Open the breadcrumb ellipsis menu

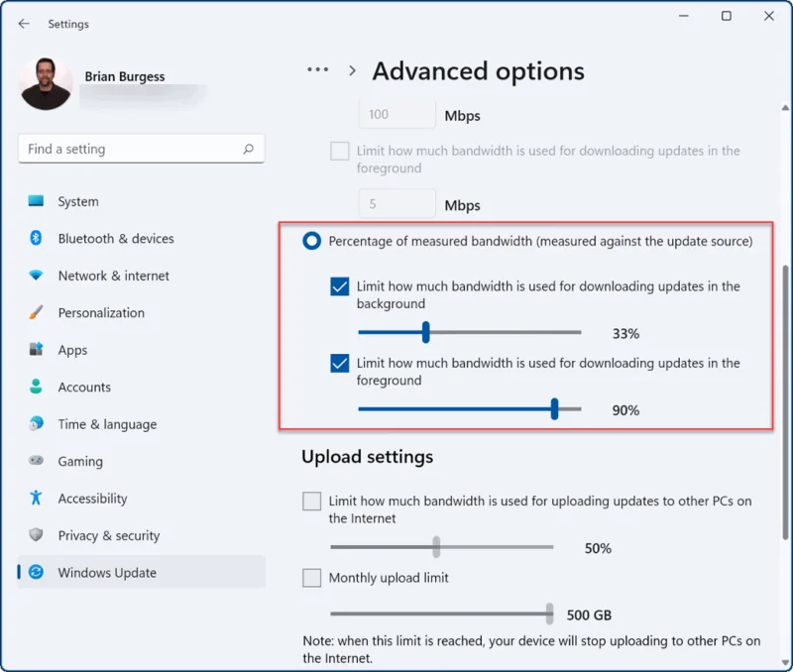[x=317, y=69]
